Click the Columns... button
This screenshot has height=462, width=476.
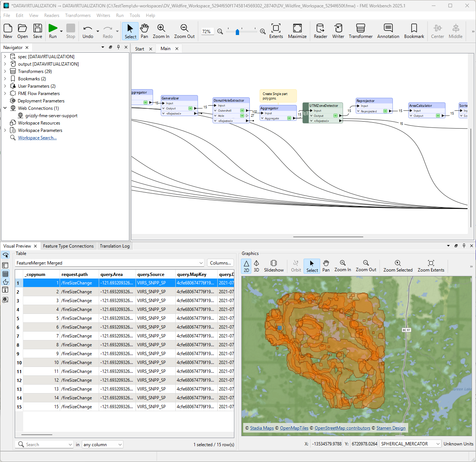tap(220, 263)
